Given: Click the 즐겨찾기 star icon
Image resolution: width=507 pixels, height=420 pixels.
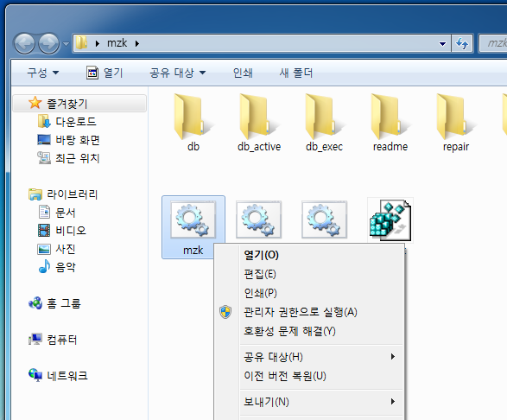Looking at the screenshot, I should click(x=35, y=103).
